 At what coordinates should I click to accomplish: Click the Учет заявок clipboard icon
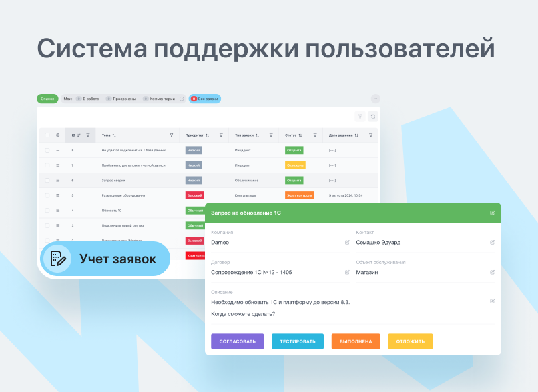tap(59, 259)
